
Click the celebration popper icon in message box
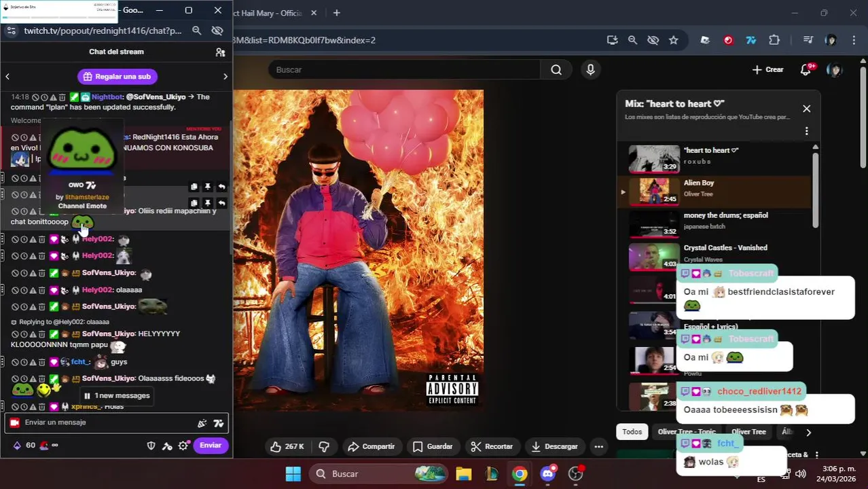[202, 423]
